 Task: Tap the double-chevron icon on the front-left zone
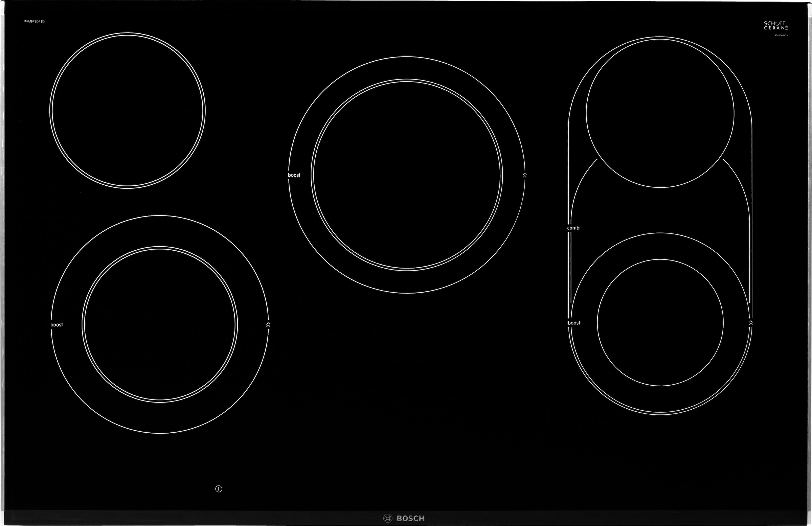point(268,325)
